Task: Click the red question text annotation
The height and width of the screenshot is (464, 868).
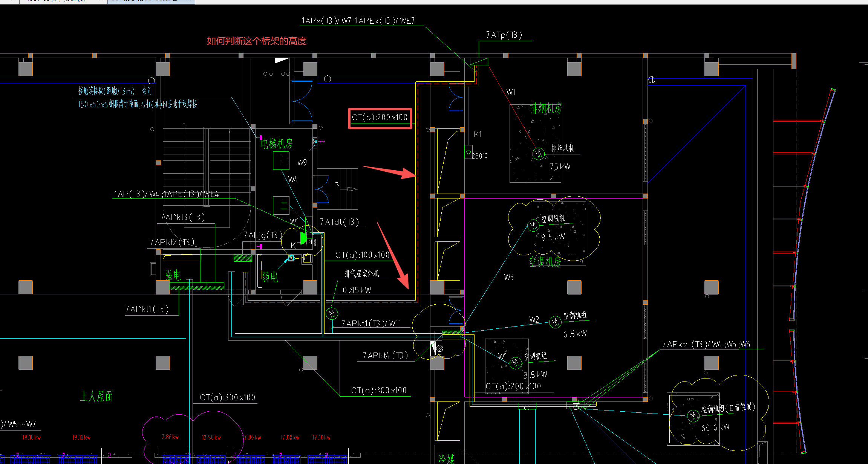Action: pyautogui.click(x=256, y=41)
